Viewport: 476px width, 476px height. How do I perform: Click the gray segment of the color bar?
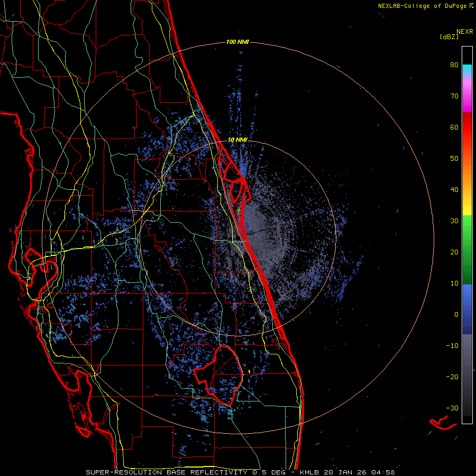click(467, 375)
